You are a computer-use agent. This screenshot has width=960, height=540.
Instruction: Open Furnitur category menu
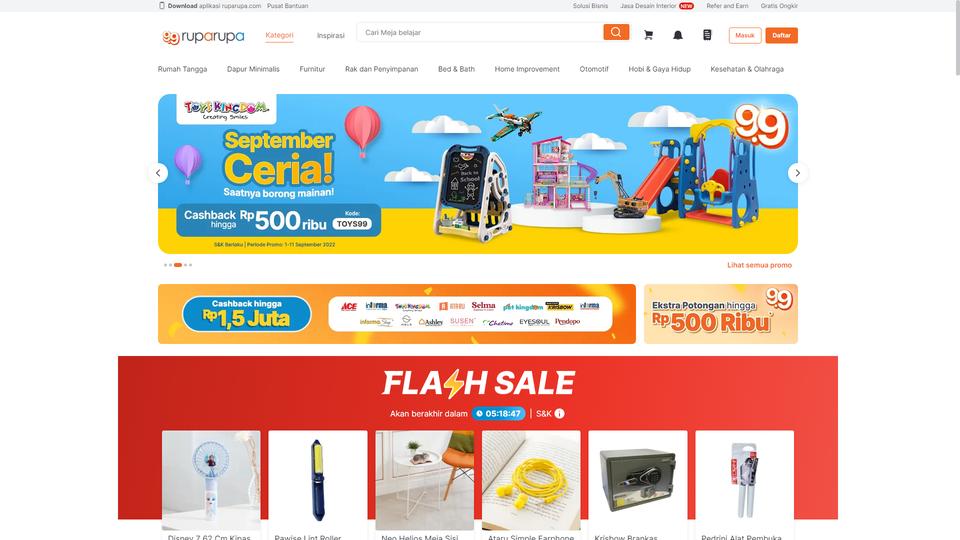point(312,69)
